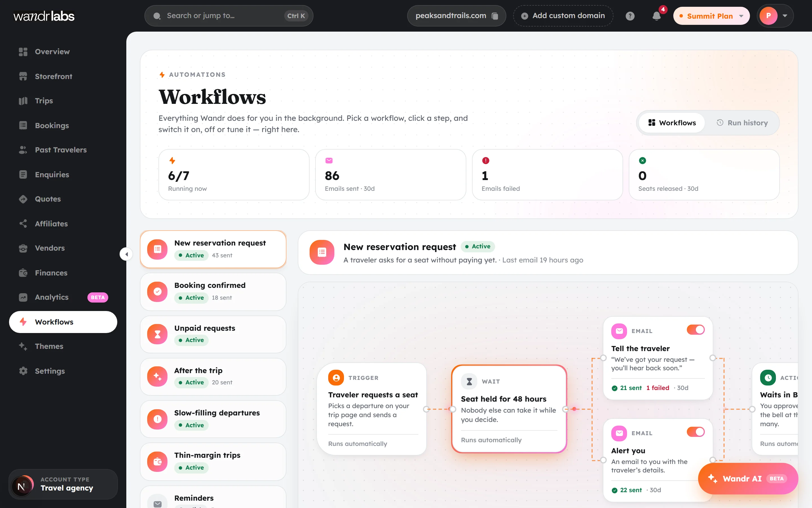Select the Booking confirmed workflow card

point(213,292)
